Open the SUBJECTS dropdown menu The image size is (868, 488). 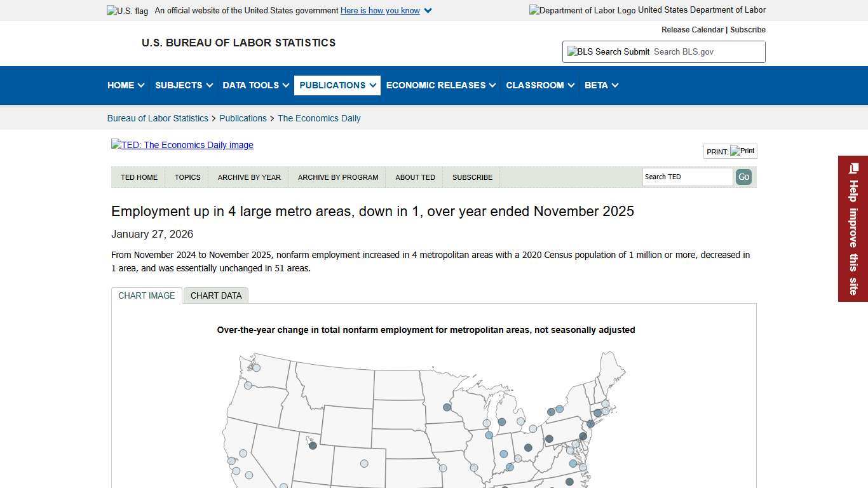(183, 85)
